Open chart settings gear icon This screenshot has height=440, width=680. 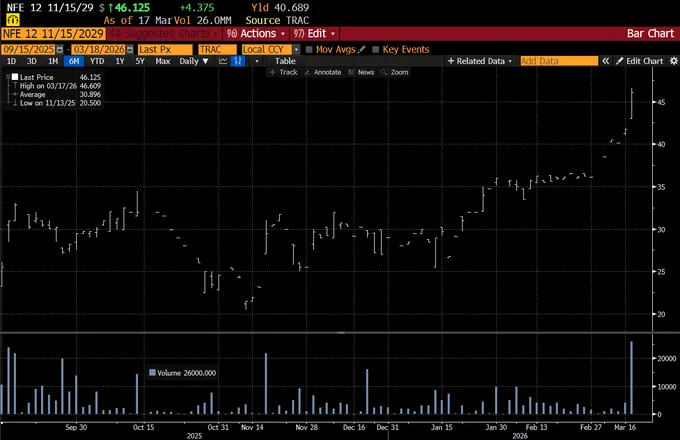(x=673, y=61)
